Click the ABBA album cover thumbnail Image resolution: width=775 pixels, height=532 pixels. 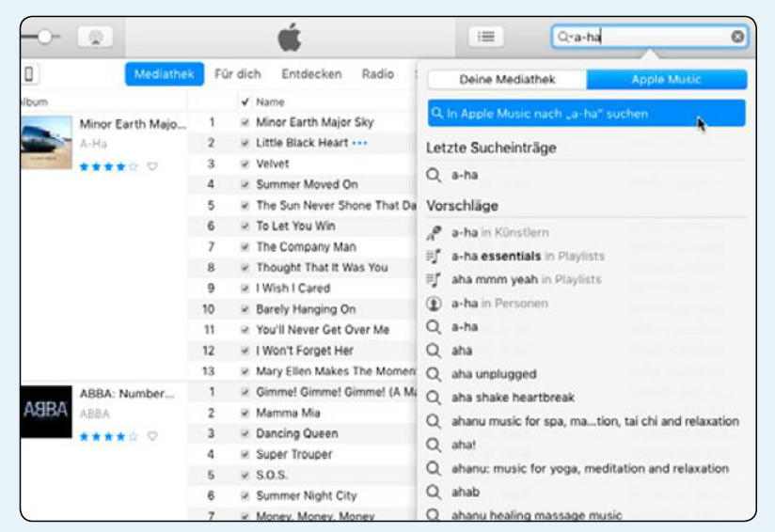(x=46, y=412)
